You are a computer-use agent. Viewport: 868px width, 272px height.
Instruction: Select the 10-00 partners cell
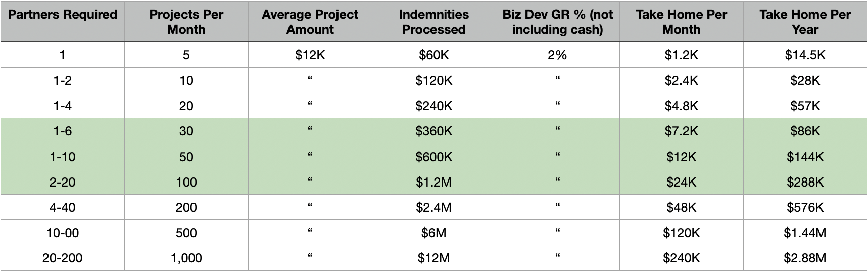pyautogui.click(x=63, y=233)
